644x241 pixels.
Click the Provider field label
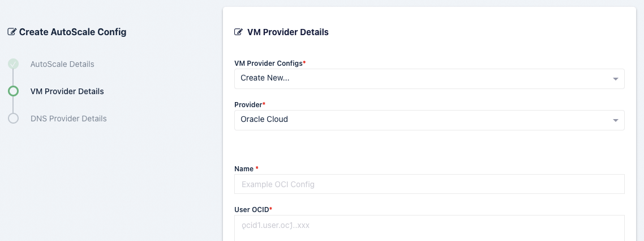click(x=248, y=105)
